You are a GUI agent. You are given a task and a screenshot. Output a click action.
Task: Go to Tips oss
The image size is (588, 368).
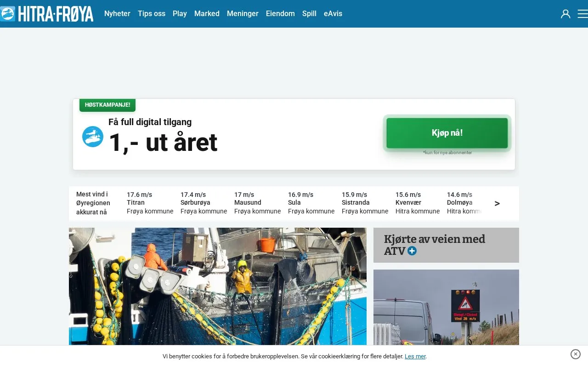click(152, 14)
